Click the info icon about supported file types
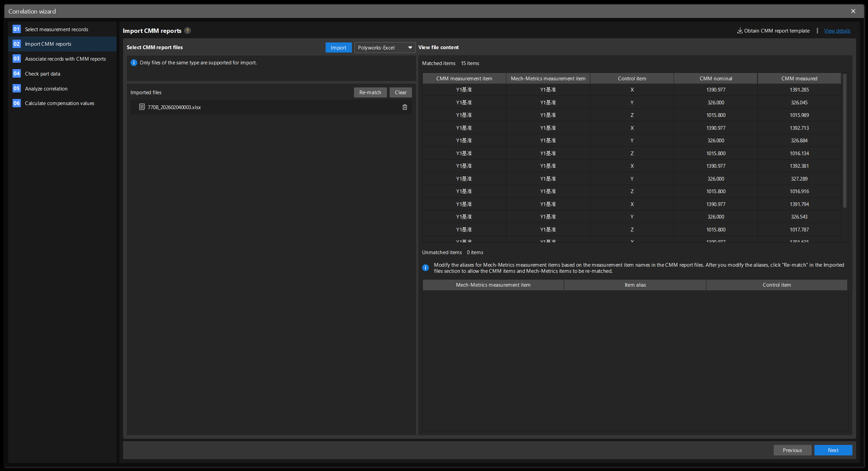The image size is (868, 471). coord(134,63)
